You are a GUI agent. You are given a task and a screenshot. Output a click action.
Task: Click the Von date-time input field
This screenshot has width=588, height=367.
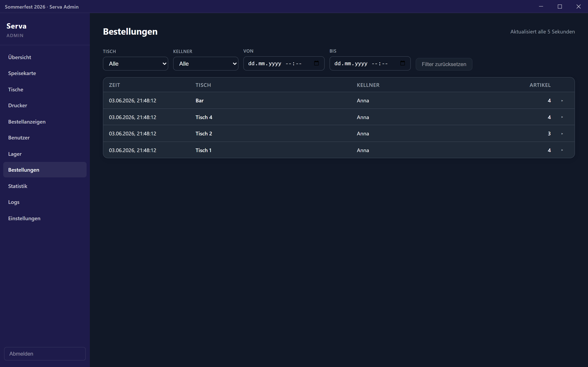[x=284, y=63]
